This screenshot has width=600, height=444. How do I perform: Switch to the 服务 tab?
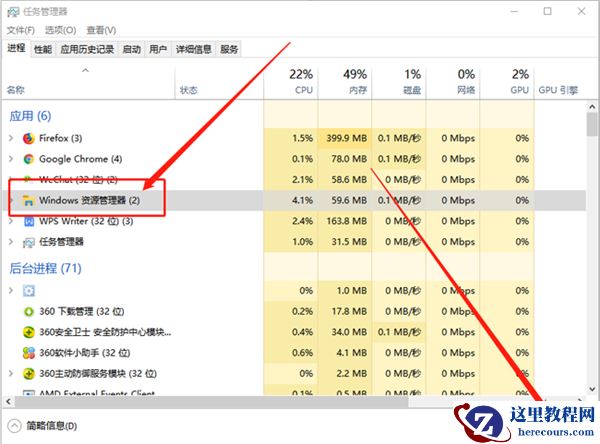[229, 49]
